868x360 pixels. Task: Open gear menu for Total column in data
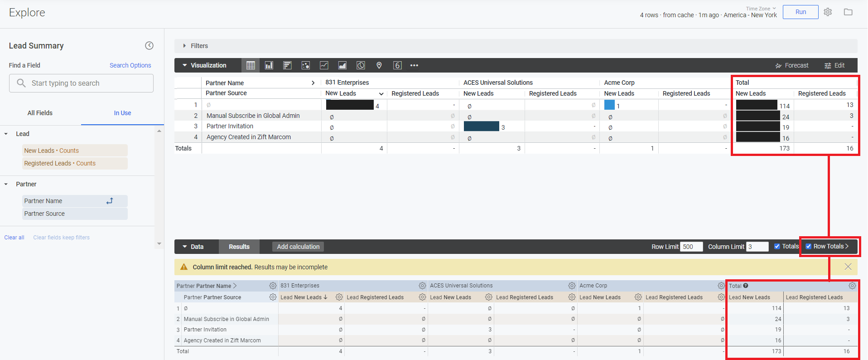tap(852, 286)
